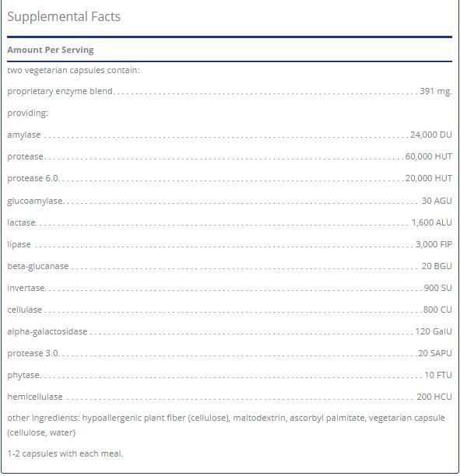460x476 pixels.
Task: Select the 24,000 DU amount
Action: click(x=431, y=135)
